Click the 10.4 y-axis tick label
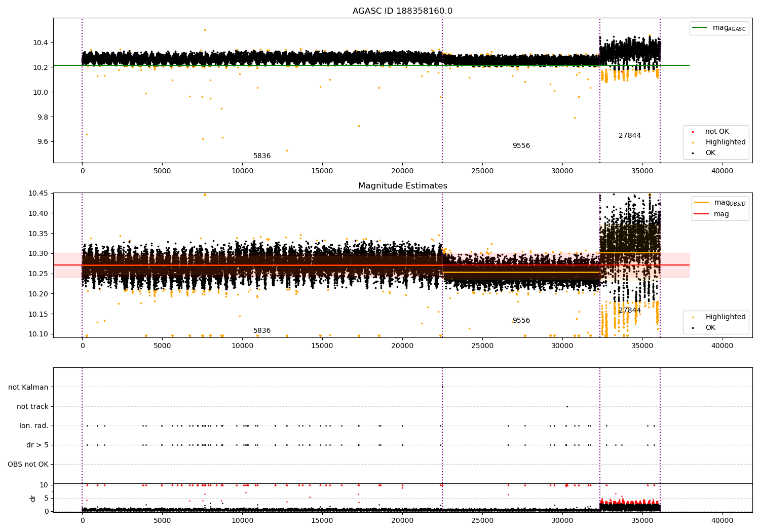This screenshot has width=760, height=532. pos(41,43)
